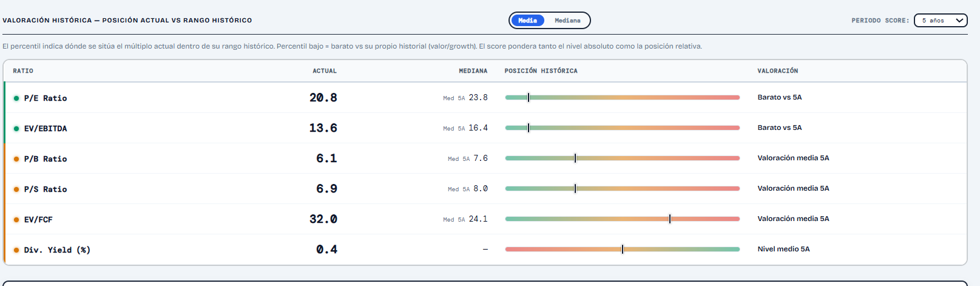Select the EV/EBITDA row label

[46, 129]
